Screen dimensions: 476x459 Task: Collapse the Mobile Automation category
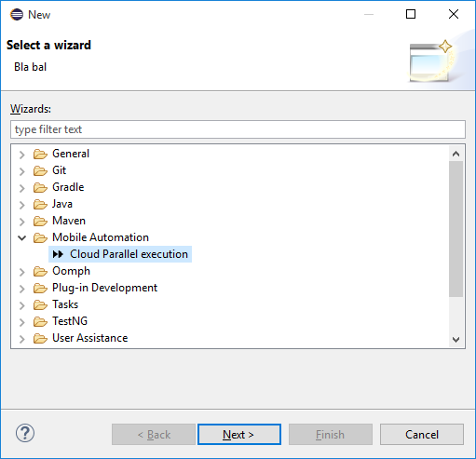point(21,238)
